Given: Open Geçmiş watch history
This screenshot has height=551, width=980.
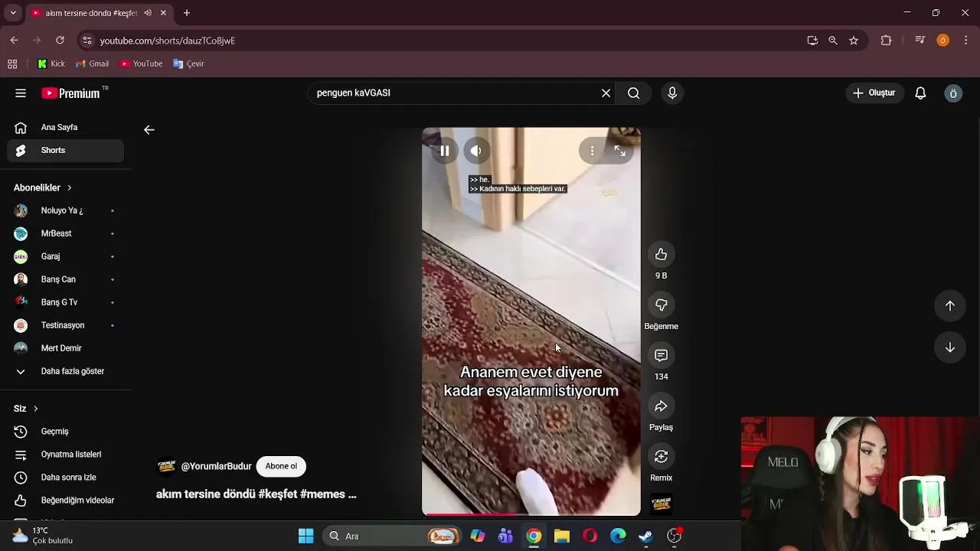Looking at the screenshot, I should (66, 432).
